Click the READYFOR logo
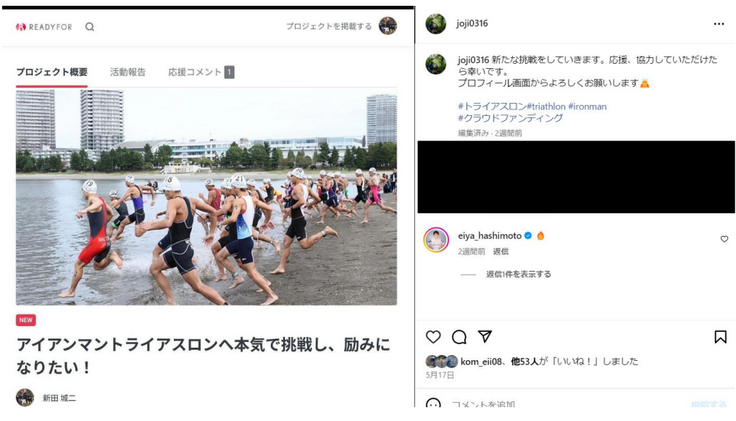 click(x=44, y=27)
